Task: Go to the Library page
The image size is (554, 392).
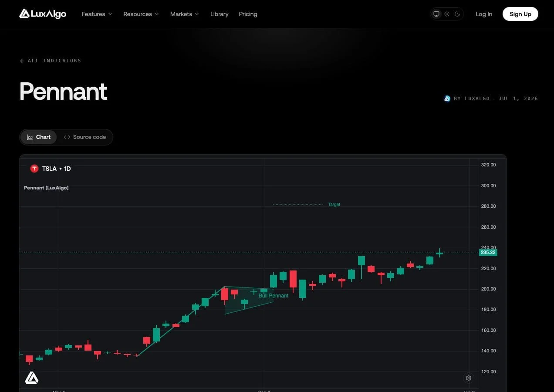Action: pyautogui.click(x=219, y=14)
